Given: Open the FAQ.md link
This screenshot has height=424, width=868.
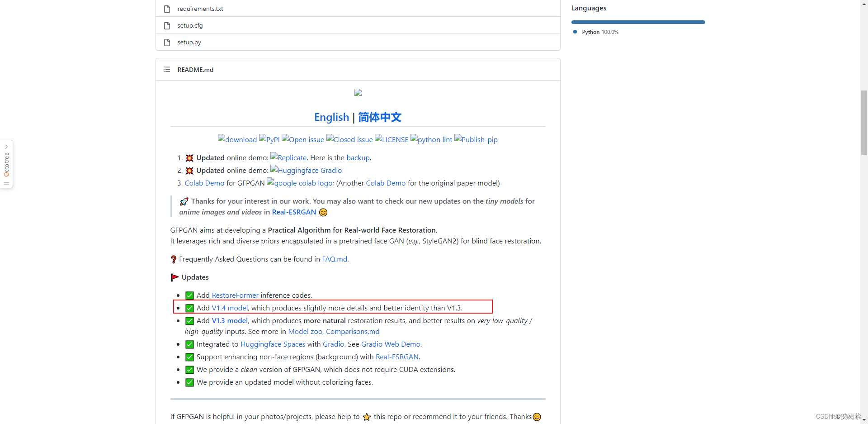Looking at the screenshot, I should point(334,259).
